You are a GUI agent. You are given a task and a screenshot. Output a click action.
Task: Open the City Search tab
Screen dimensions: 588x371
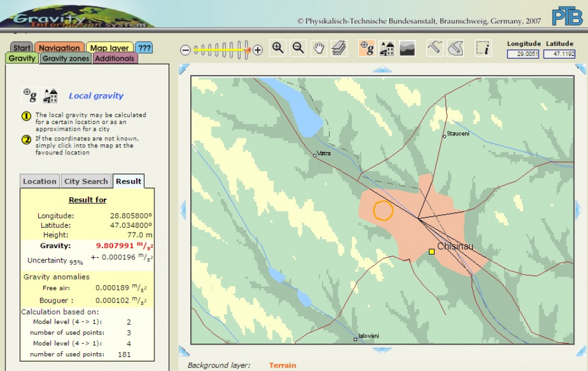86,181
